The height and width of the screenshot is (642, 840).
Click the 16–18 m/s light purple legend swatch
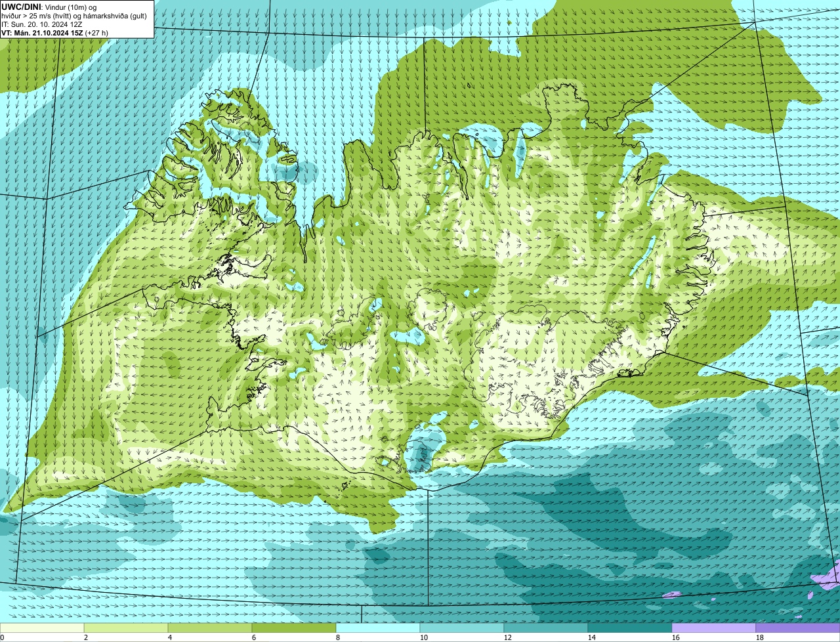pyautogui.click(x=714, y=628)
